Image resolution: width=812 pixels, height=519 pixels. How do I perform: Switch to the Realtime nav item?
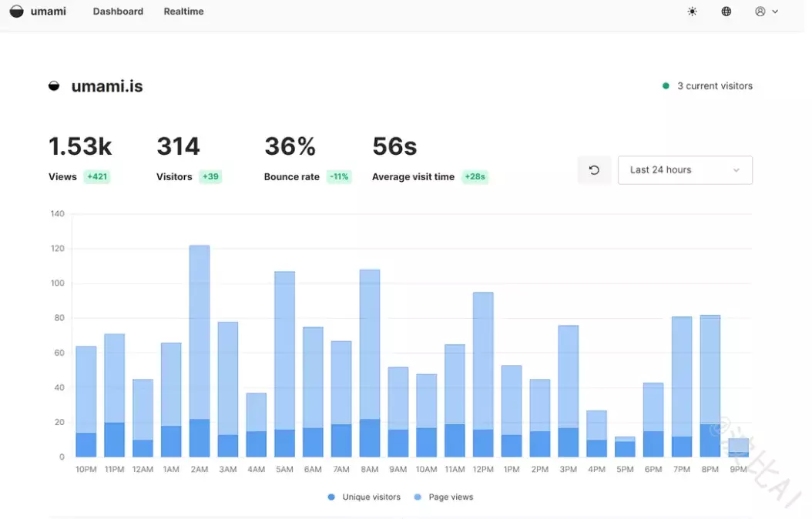183,12
